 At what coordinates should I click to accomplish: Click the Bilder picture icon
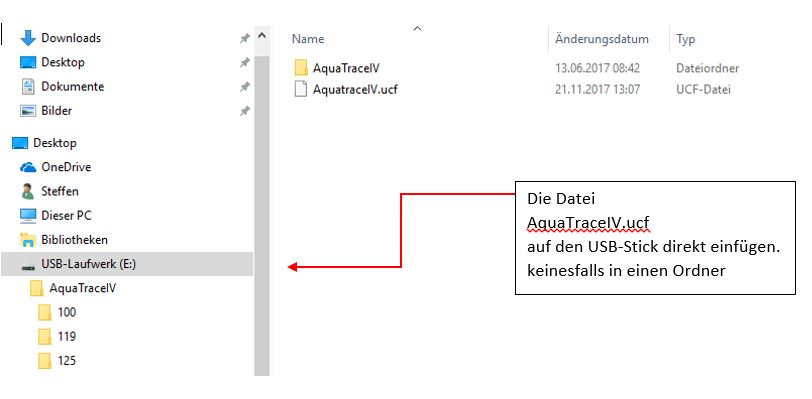click(28, 110)
